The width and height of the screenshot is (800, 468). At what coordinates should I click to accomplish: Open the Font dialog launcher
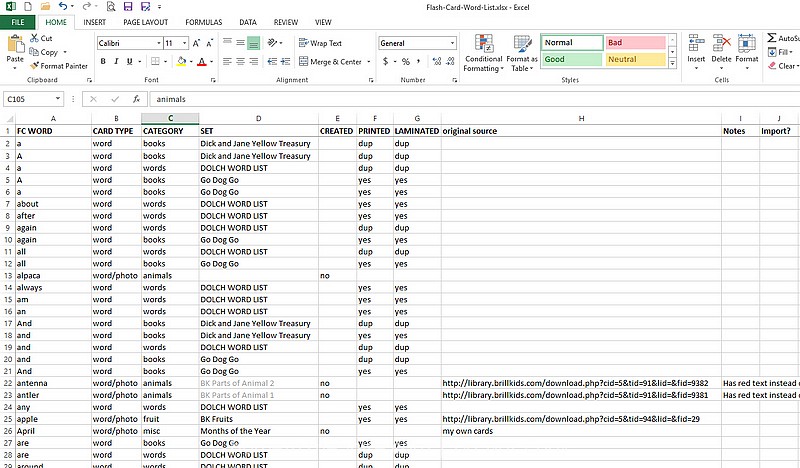(213, 80)
